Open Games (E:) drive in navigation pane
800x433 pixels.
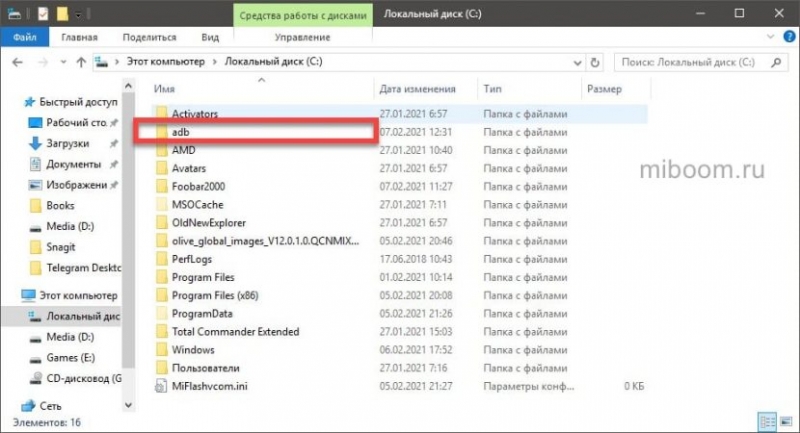70,358
